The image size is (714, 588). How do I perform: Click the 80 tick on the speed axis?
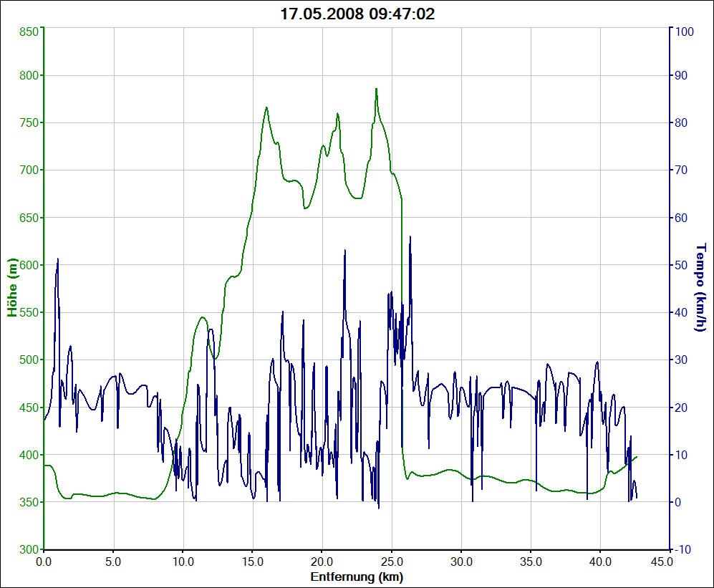(682, 122)
